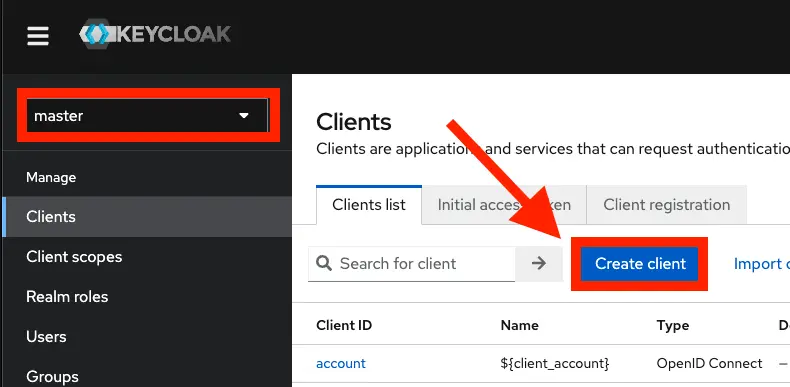790x387 pixels.
Task: Focus the Search for client field
Action: [412, 264]
